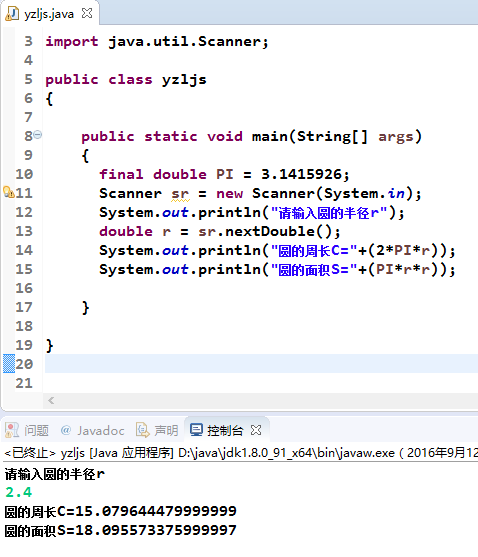
Task: Collapse the main method fold marker on line 8
Action: pyautogui.click(x=38, y=135)
